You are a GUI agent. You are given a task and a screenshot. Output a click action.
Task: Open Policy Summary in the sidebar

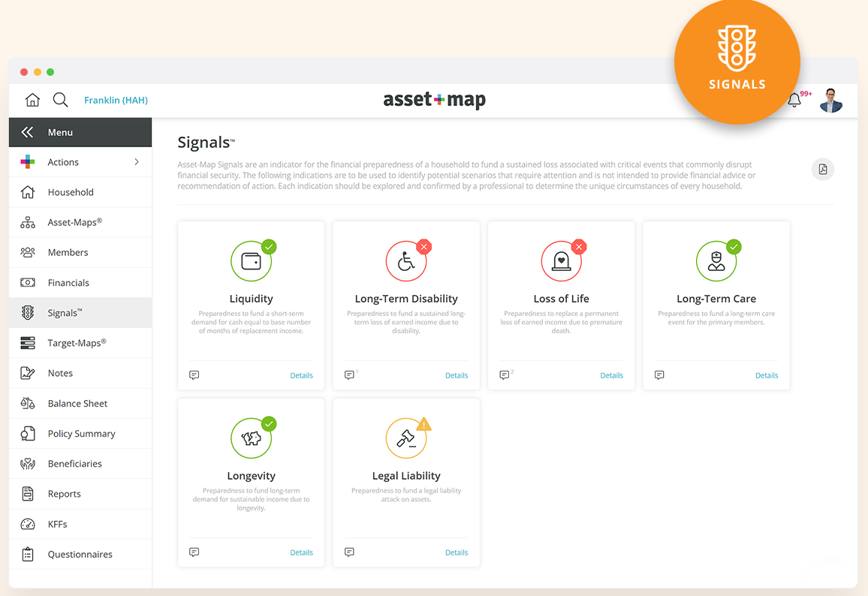(80, 433)
